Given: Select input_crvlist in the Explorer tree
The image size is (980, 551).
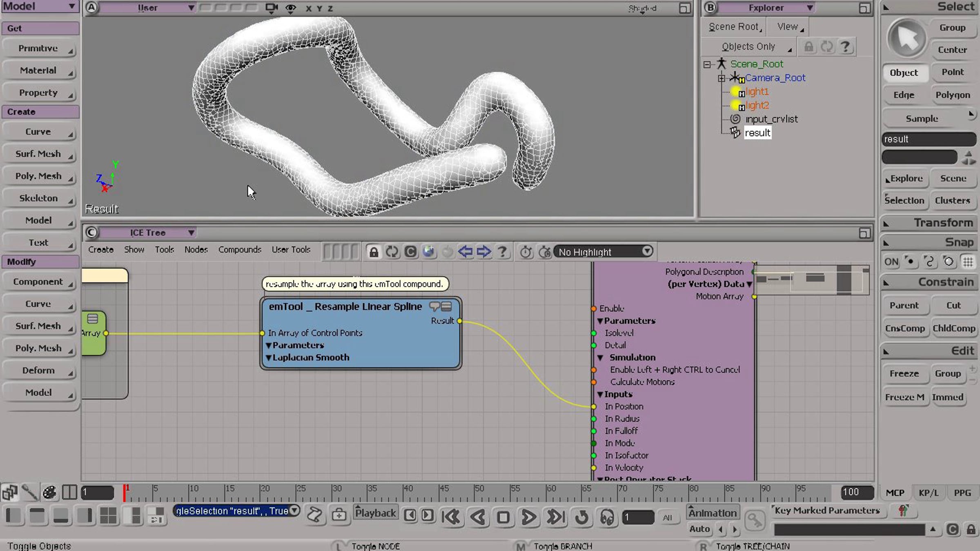Looking at the screenshot, I should point(771,119).
